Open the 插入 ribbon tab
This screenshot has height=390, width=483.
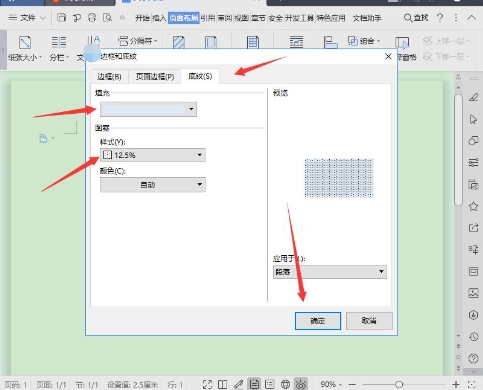click(x=159, y=18)
